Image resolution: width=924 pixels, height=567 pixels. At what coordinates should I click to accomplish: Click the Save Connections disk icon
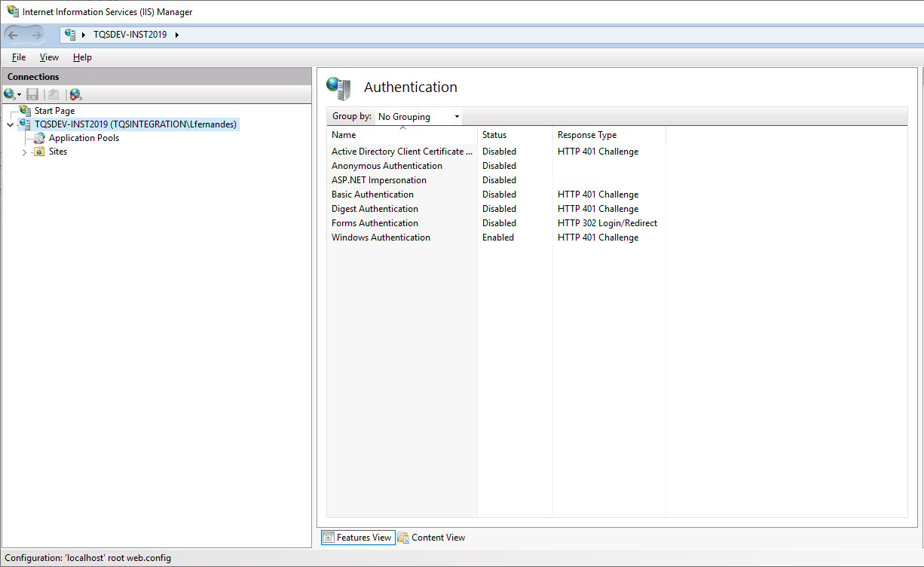point(32,94)
